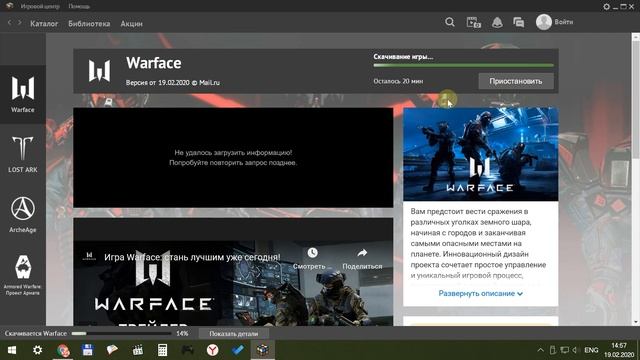Open the Chrome browser in the taskbar
The height and width of the screenshot is (360, 640).
(x=63, y=350)
